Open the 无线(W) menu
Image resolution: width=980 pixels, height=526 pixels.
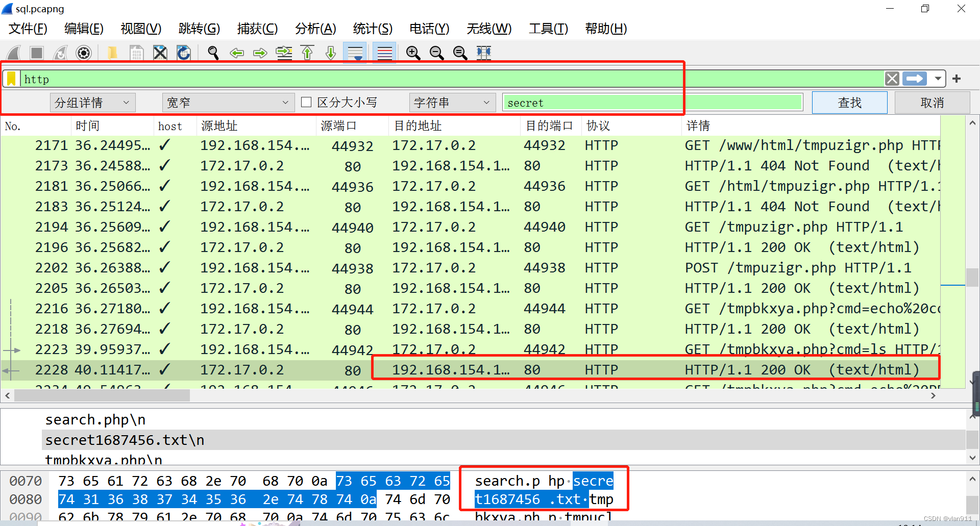click(x=489, y=29)
